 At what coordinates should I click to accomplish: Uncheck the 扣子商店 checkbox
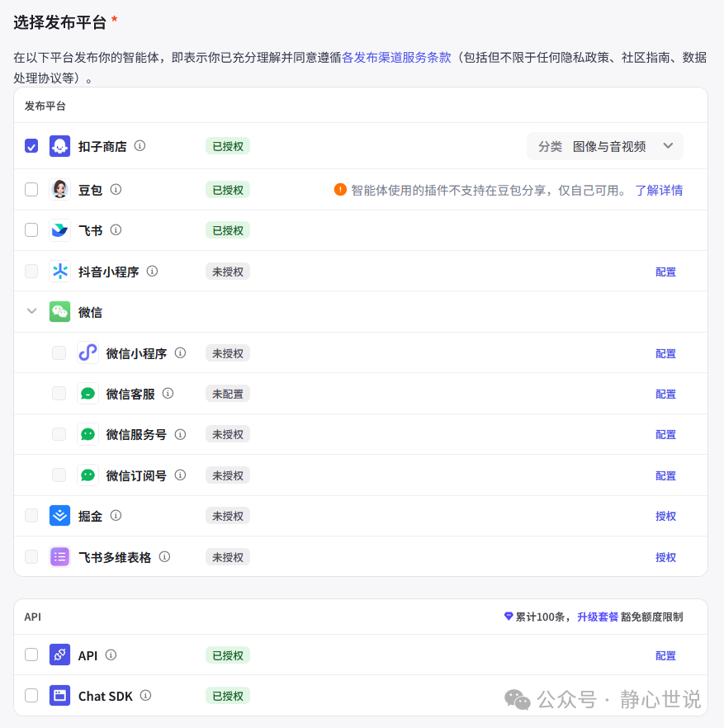31,145
